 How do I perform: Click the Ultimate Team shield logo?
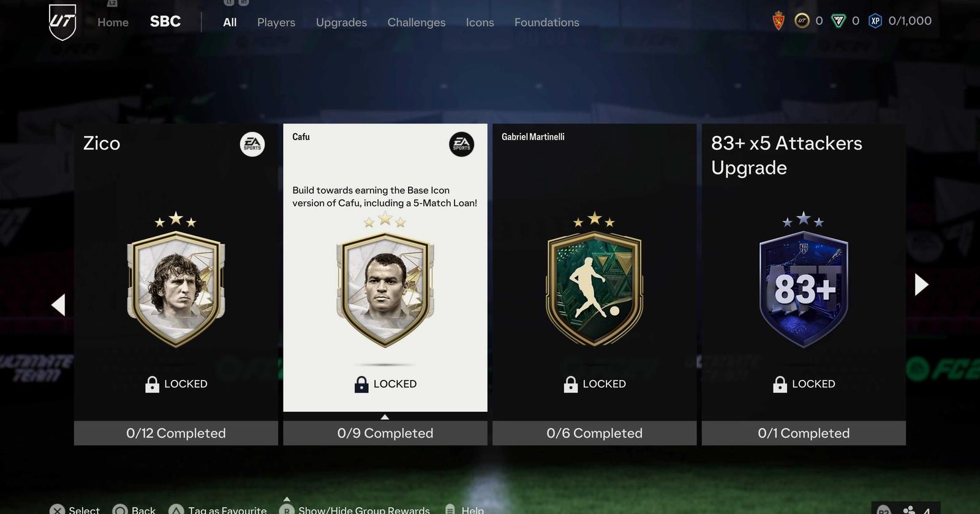[62, 22]
